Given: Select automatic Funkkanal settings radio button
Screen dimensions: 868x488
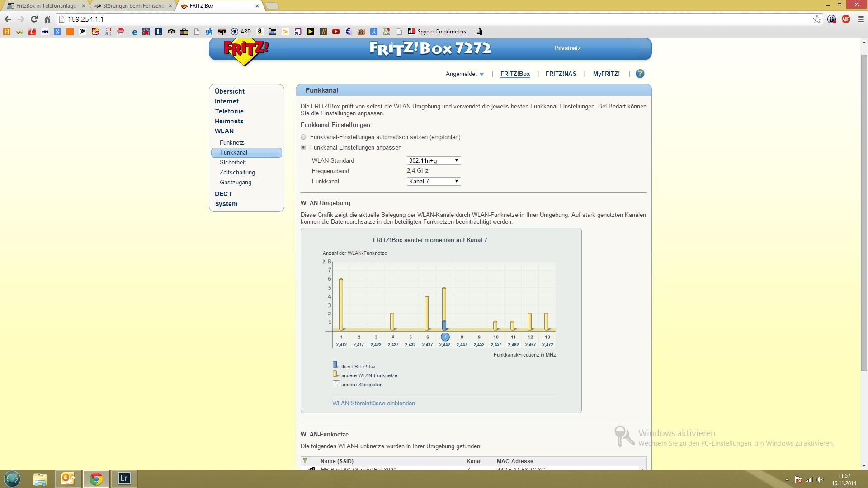Looking at the screenshot, I should click(x=303, y=137).
